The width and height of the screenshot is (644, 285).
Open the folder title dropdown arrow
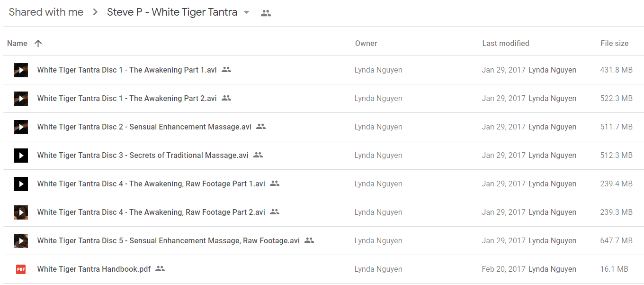point(246,13)
